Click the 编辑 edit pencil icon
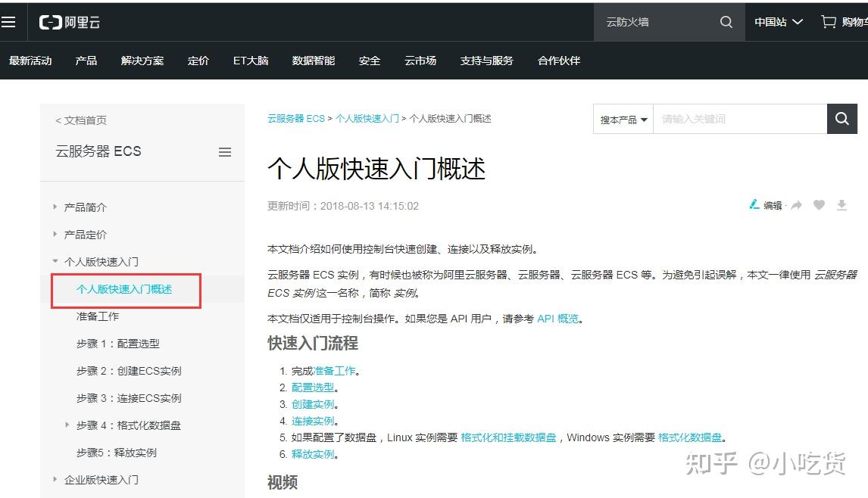Viewport: 868px width, 498px height. point(754,205)
